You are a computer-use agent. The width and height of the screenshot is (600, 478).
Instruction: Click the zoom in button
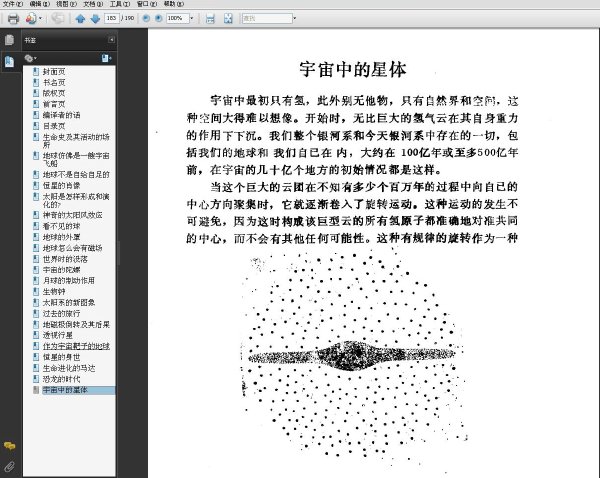point(159,18)
